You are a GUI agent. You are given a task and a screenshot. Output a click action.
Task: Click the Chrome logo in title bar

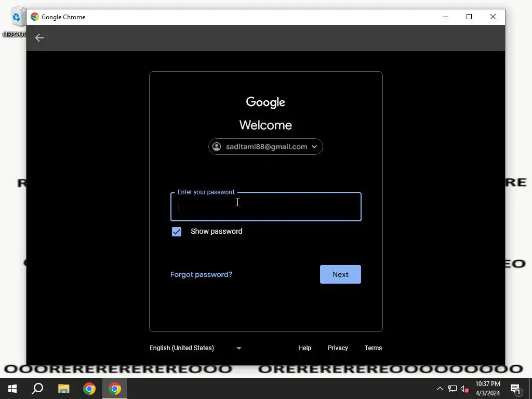click(35, 17)
